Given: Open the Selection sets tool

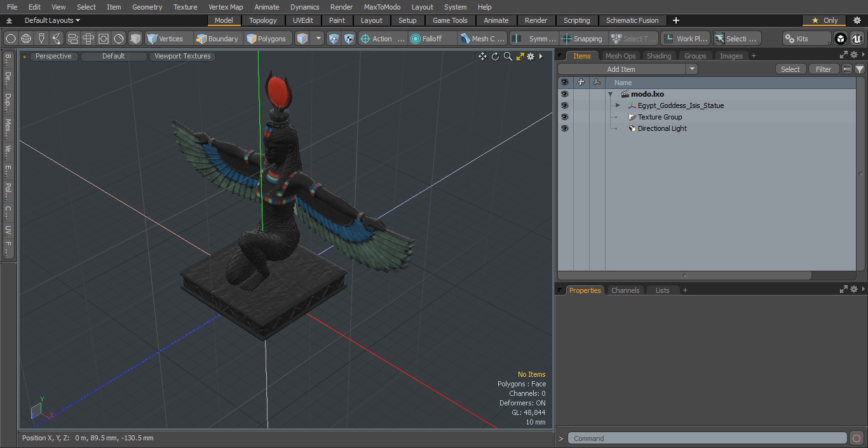Looking at the screenshot, I should [735, 39].
